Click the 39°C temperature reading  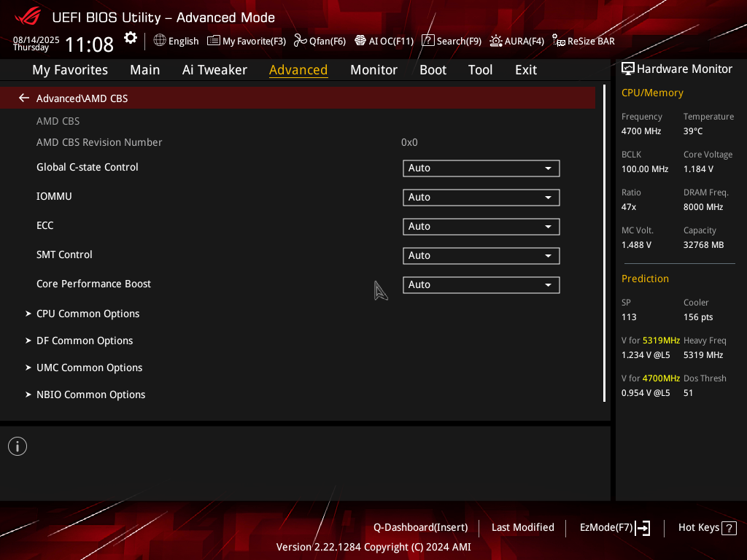click(x=693, y=131)
